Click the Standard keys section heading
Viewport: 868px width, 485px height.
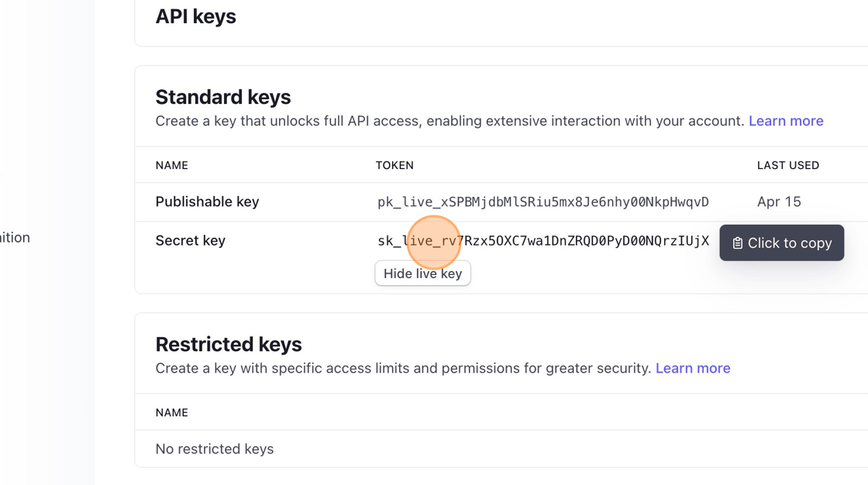(x=222, y=97)
